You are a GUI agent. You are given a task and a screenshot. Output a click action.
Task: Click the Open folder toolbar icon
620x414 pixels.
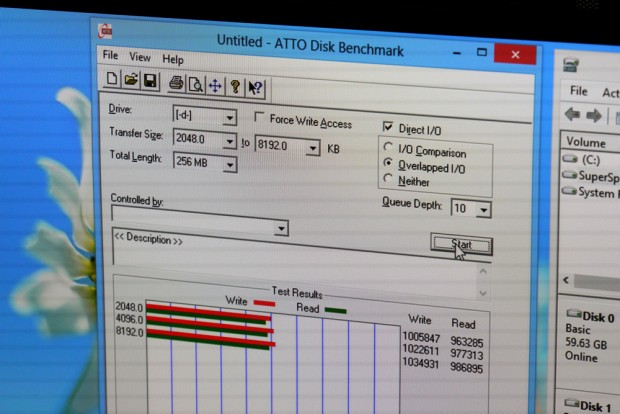131,80
